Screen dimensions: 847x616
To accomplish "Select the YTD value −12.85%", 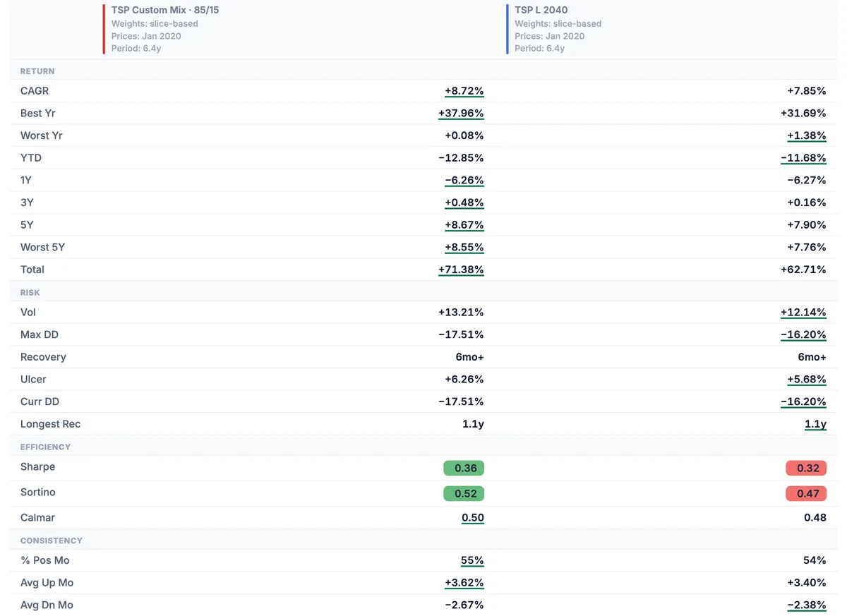I will pos(462,158).
